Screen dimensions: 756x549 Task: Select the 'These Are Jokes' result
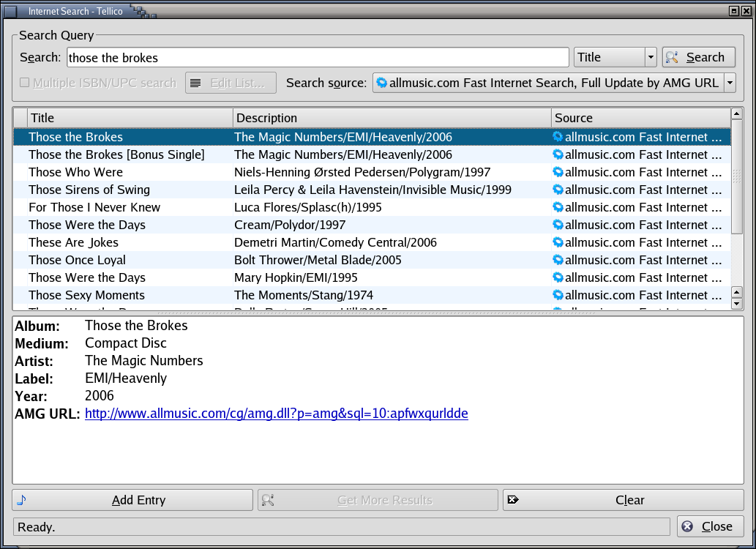coord(372,242)
